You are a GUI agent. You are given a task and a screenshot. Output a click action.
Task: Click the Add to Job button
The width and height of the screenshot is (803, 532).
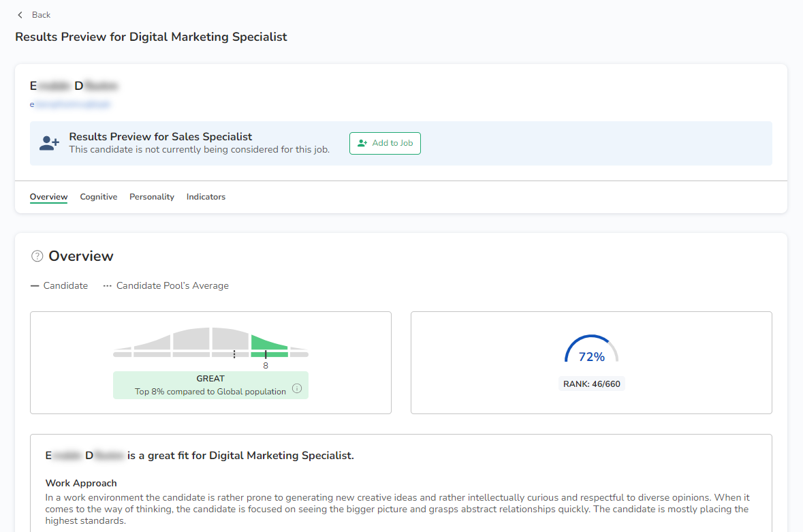(385, 143)
